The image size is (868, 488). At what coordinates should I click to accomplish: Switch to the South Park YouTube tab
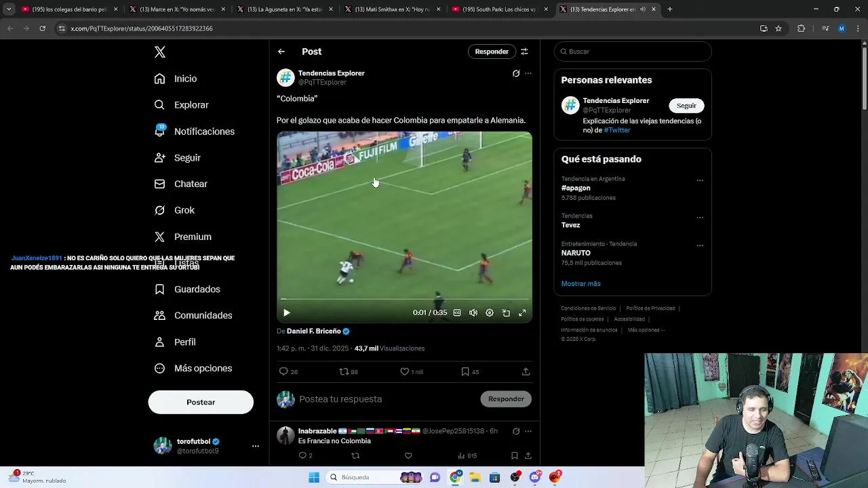click(x=500, y=9)
